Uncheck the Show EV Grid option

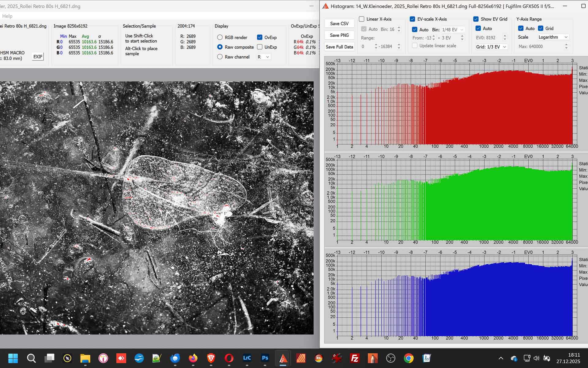click(476, 19)
